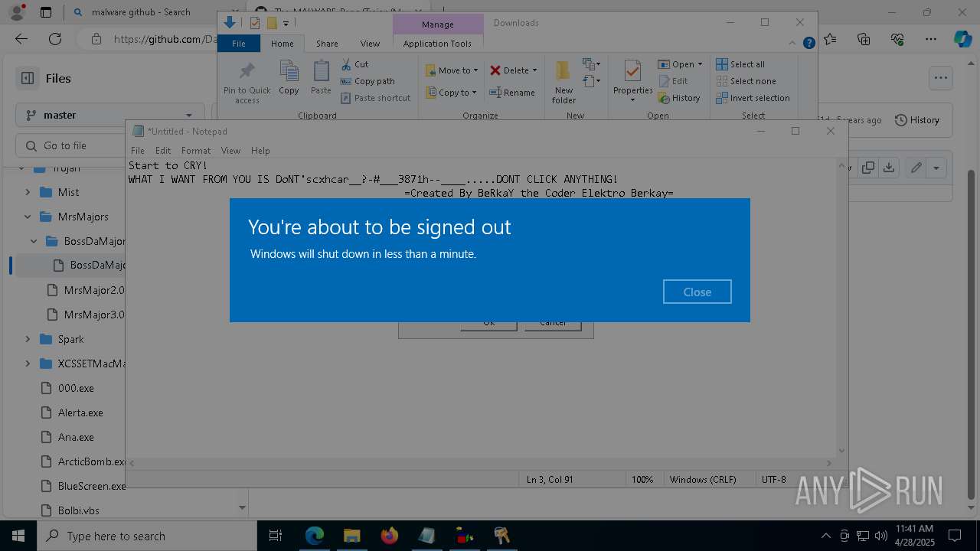
Task: Open File Explorer from taskbar
Action: (x=351, y=536)
